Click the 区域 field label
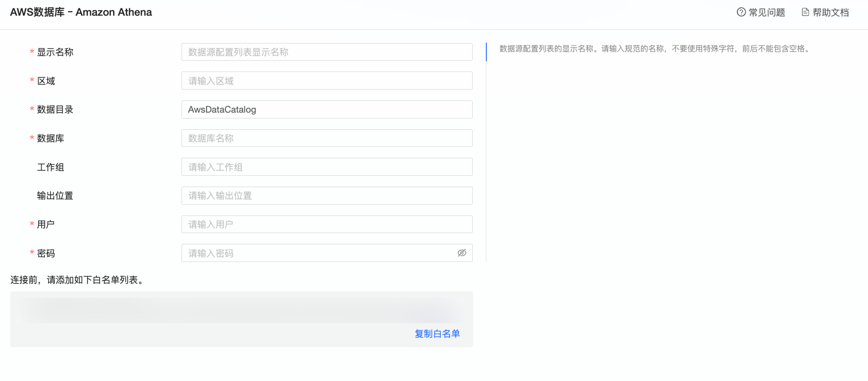Screen dimensions: 868x381 click(46, 81)
